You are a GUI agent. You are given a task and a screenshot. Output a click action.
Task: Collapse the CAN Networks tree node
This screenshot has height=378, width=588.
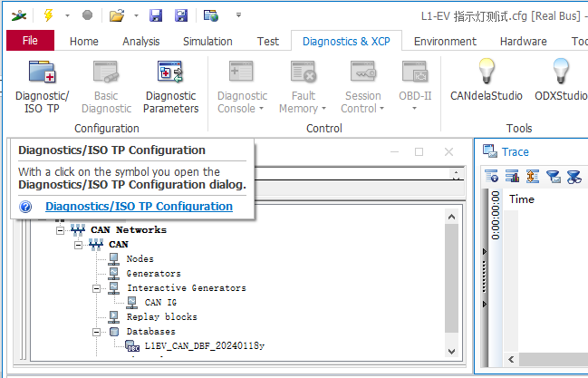coord(60,230)
